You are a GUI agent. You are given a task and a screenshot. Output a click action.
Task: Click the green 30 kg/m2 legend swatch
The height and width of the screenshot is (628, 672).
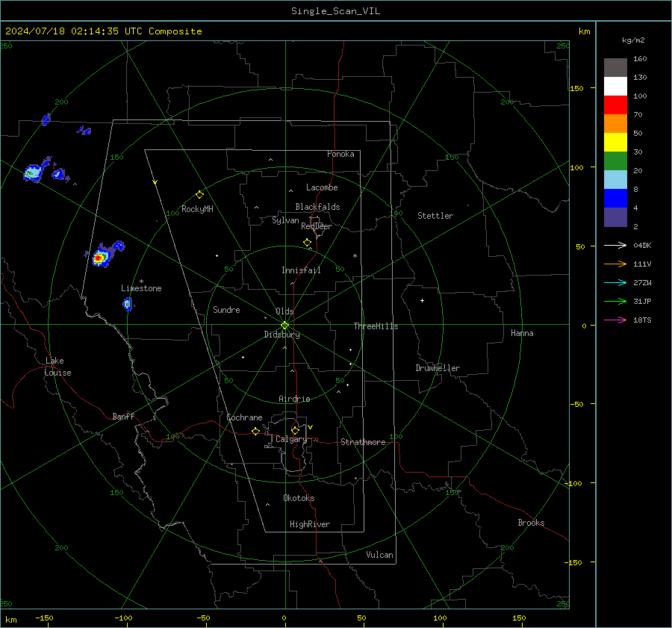(615, 161)
